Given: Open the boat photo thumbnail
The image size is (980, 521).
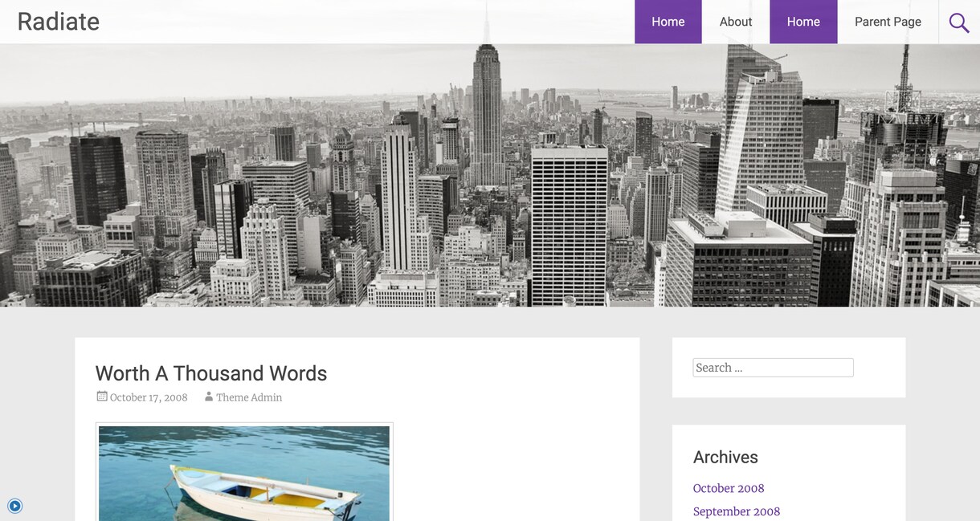Looking at the screenshot, I should (244, 473).
